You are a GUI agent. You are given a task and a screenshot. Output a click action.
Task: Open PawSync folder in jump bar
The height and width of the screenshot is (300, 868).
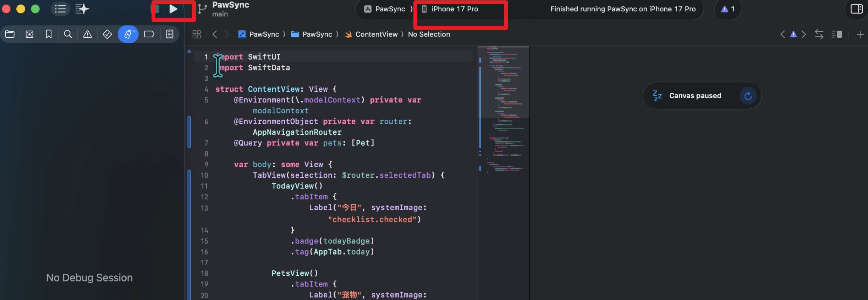[x=312, y=34]
